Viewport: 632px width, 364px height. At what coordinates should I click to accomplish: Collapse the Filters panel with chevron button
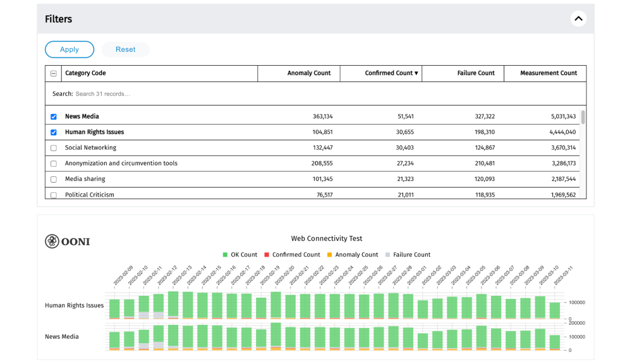(x=578, y=19)
